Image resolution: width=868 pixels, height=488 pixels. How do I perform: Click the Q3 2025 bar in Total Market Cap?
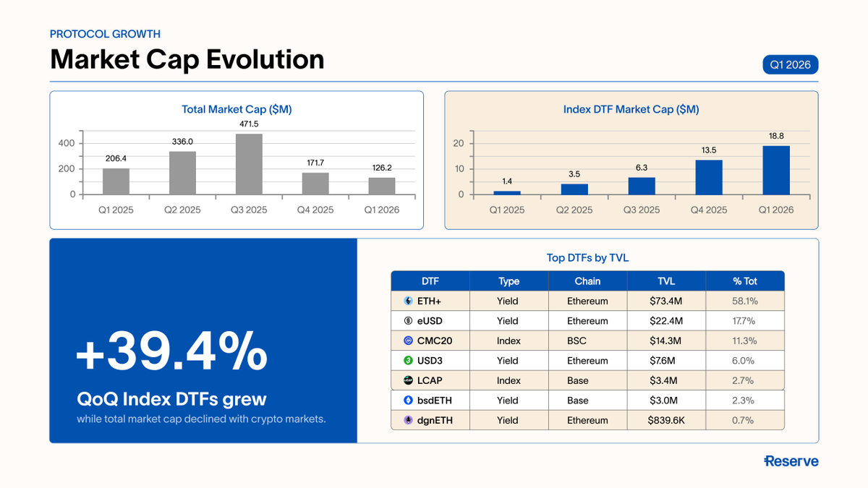coord(249,164)
